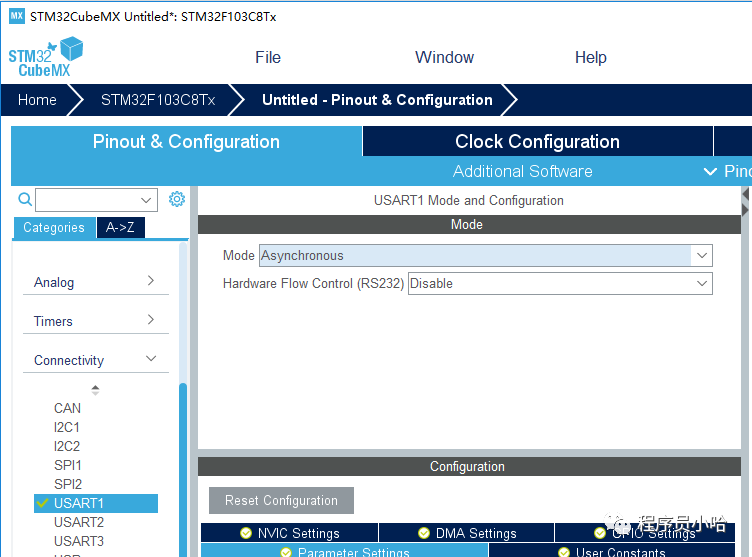Open settings gear beside search box
Viewport: 752px width, 557px height.
[177, 199]
